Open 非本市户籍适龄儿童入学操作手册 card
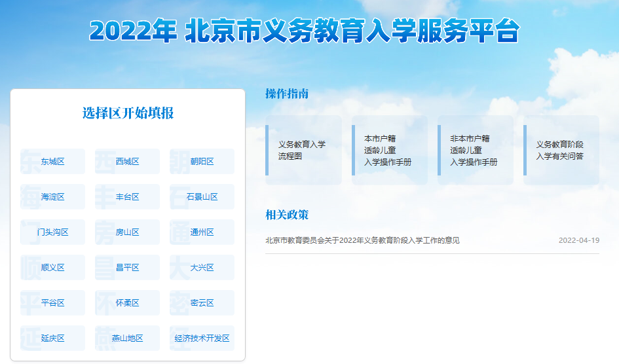Image resolution: width=619 pixels, height=364 pixels. 476,151
